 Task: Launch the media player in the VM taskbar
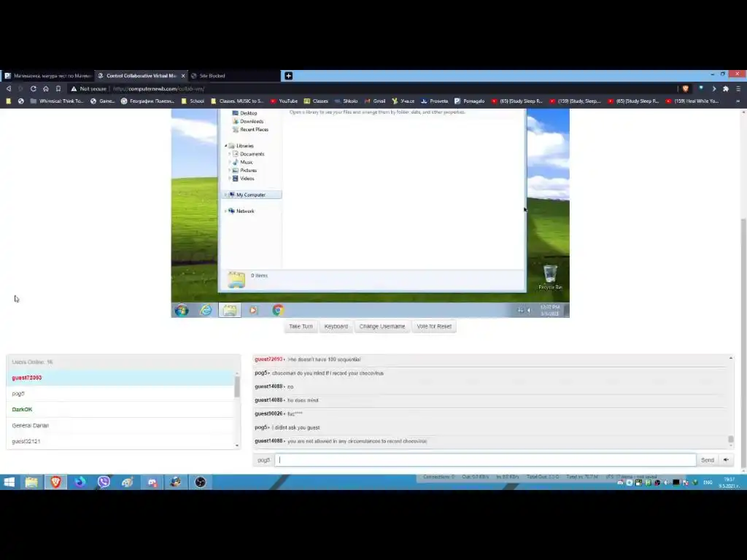coord(253,311)
